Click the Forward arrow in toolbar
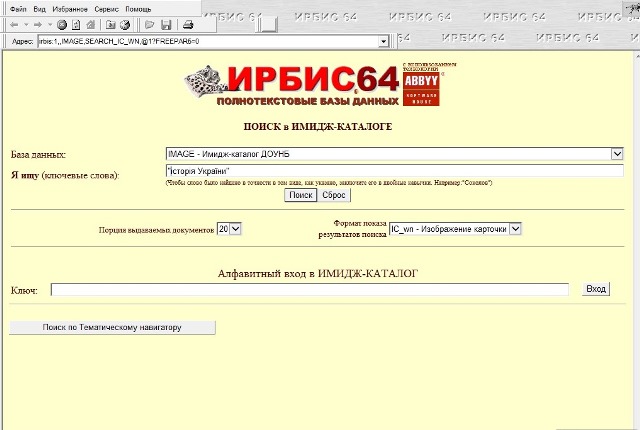Screen dimensions: 640x430 click(38, 25)
